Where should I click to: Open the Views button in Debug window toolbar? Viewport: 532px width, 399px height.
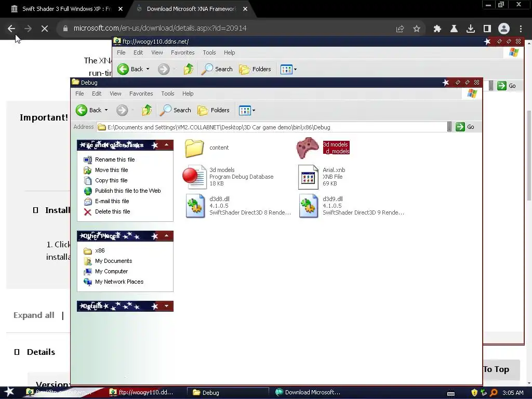pos(245,110)
